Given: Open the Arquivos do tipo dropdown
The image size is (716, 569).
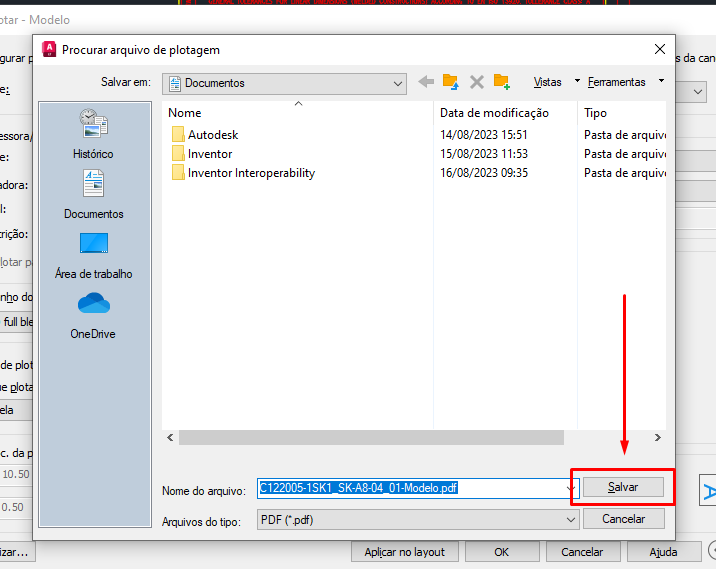Looking at the screenshot, I should (570, 520).
